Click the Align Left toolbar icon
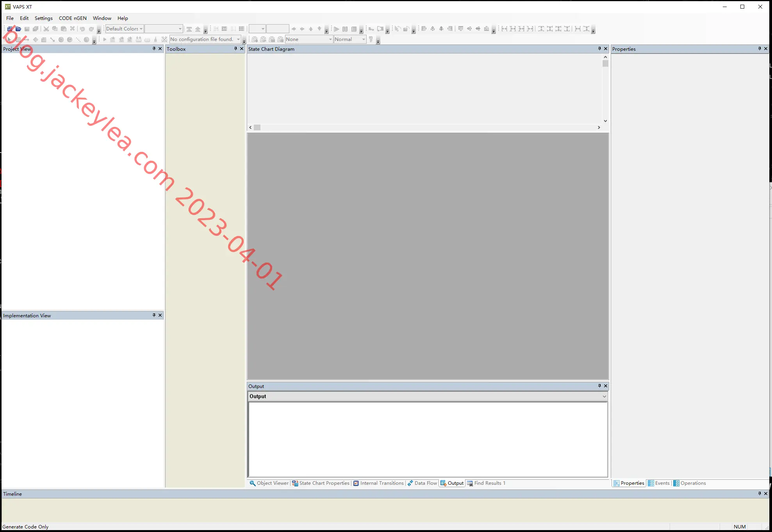Viewport: 772px width, 532px height. tap(424, 29)
